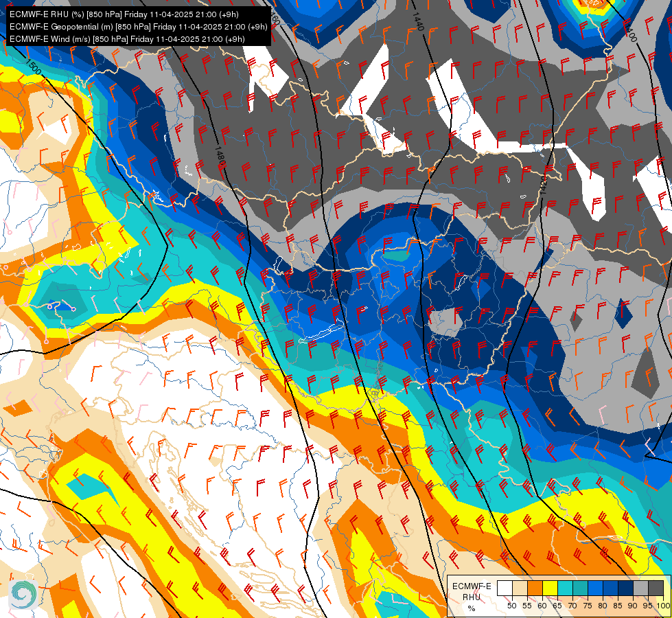The height and width of the screenshot is (618, 672).
Task: Click the ECMWF-E Wind (m/s) title line
Action: tap(127, 39)
